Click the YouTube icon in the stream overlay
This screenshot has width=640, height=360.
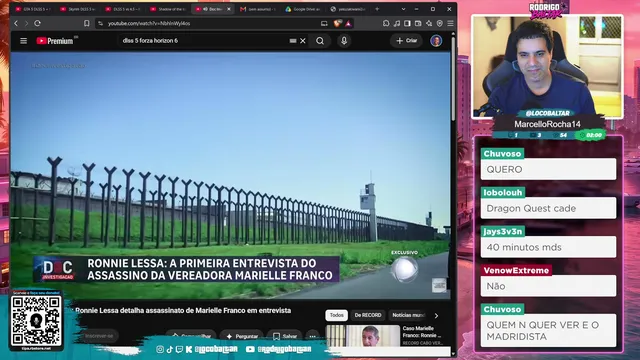[x=250, y=349]
